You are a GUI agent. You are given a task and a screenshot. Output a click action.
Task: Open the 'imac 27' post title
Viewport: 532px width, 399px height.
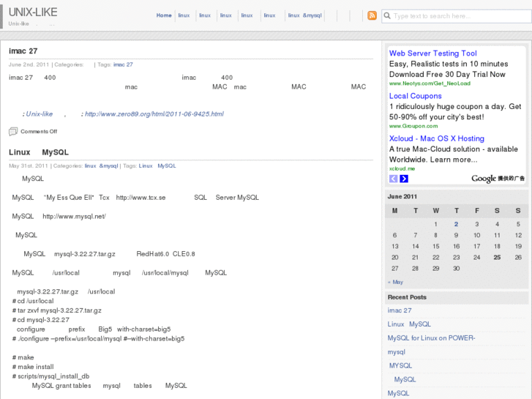point(23,51)
